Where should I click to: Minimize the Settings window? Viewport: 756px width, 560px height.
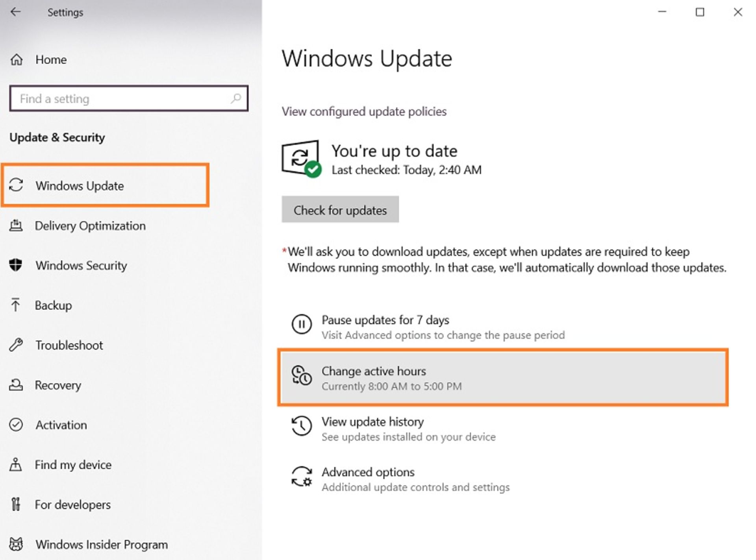(662, 12)
